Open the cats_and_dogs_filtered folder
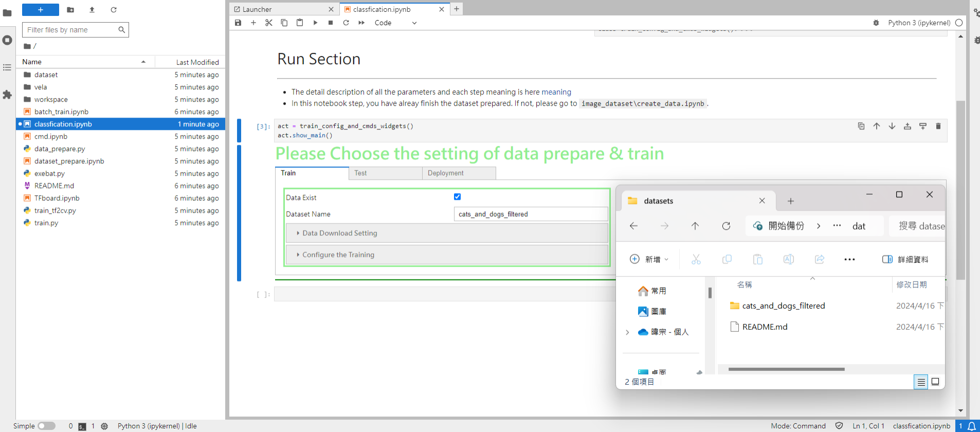 tap(783, 306)
